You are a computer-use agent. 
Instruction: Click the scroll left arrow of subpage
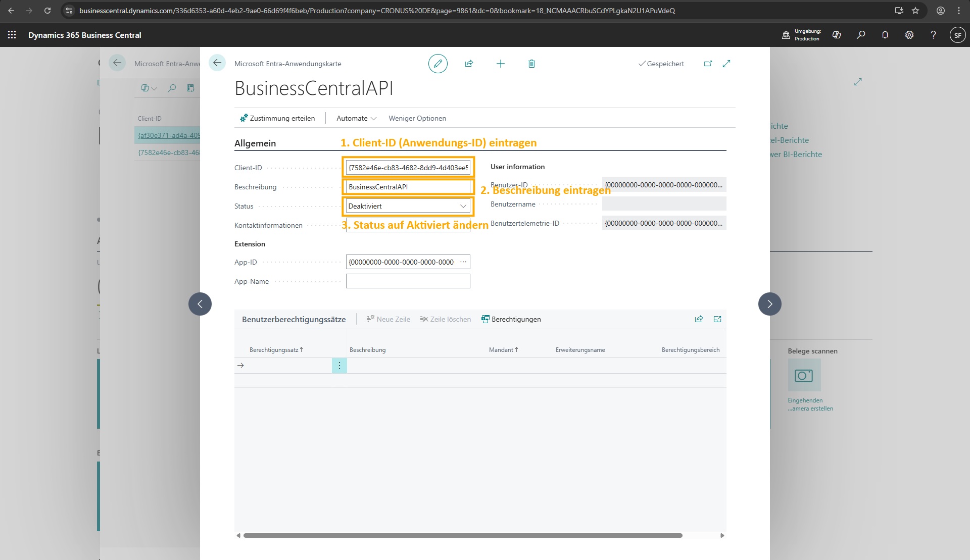(238, 535)
